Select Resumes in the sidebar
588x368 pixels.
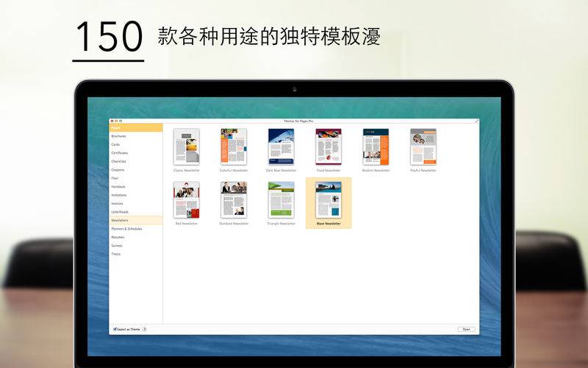click(x=136, y=237)
